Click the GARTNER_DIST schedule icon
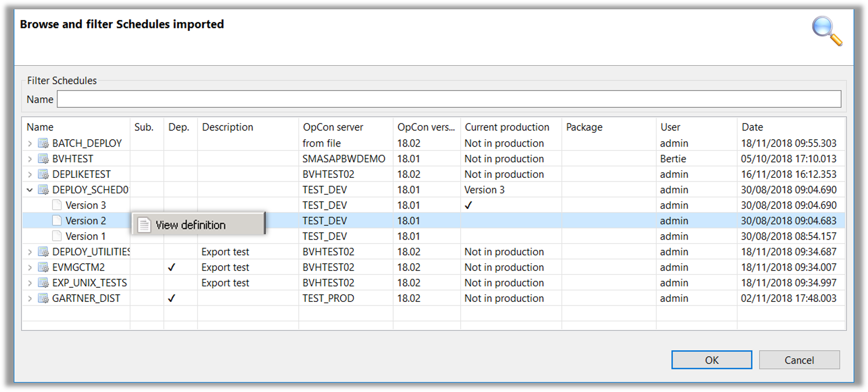Image resolution: width=868 pixels, height=392 pixels. 43,298
